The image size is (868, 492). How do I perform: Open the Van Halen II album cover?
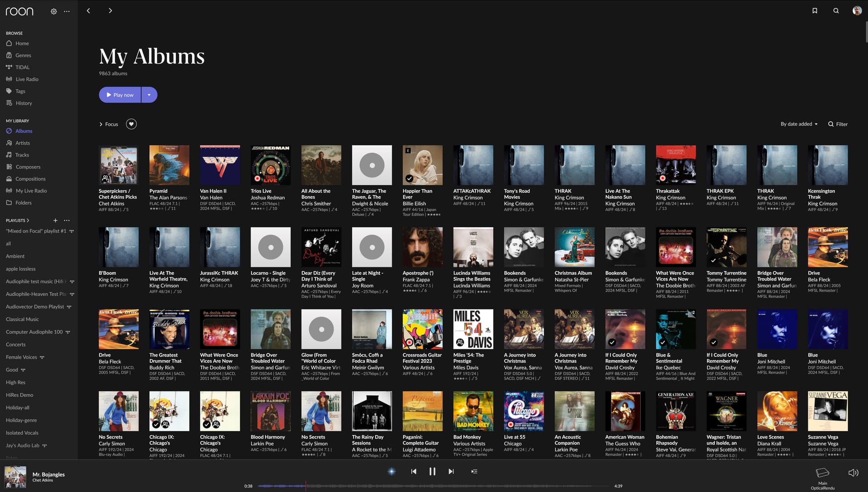[x=220, y=165]
